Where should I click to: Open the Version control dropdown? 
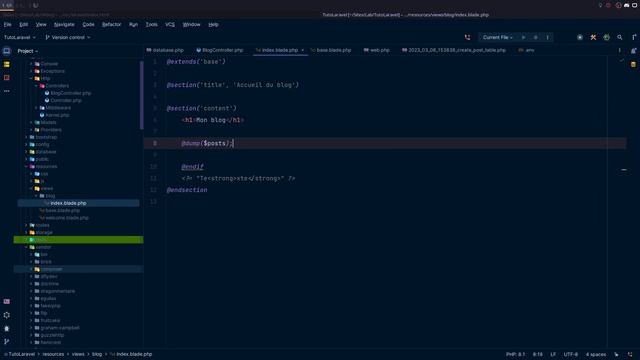(68, 37)
